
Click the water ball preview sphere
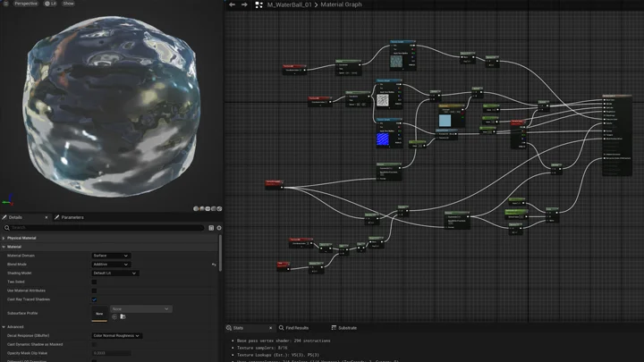(x=111, y=106)
